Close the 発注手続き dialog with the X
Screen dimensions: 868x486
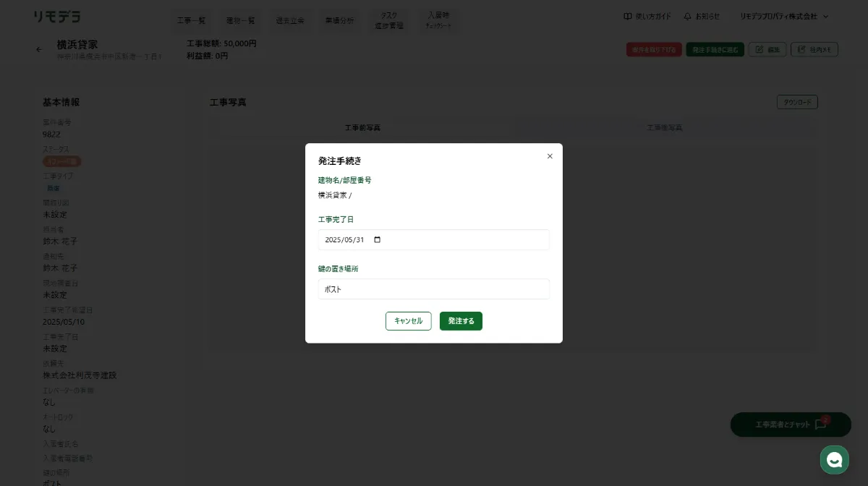click(550, 156)
